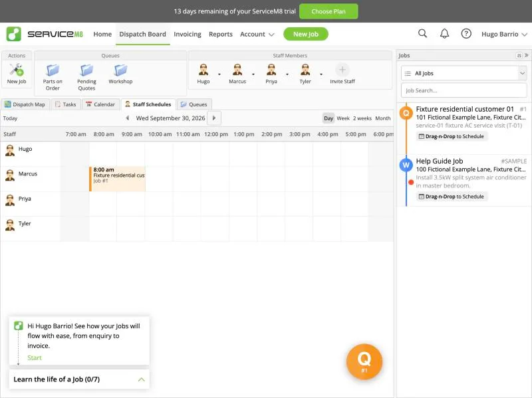This screenshot has width=532, height=398.
Task: Switch to Month view
Action: (383, 118)
